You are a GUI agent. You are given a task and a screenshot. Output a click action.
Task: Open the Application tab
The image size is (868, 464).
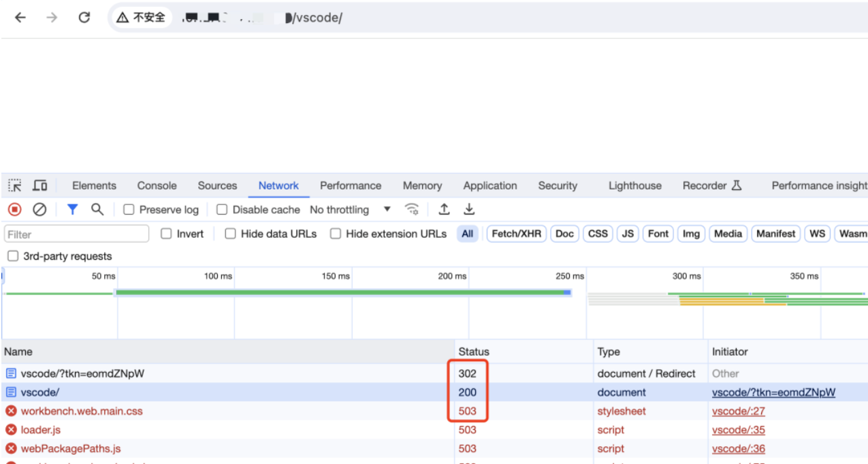tap(490, 185)
